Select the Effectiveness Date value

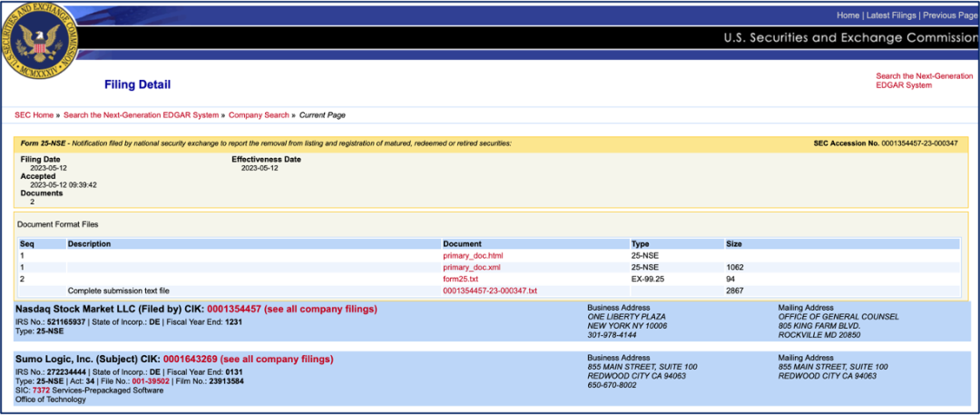pyautogui.click(x=260, y=168)
